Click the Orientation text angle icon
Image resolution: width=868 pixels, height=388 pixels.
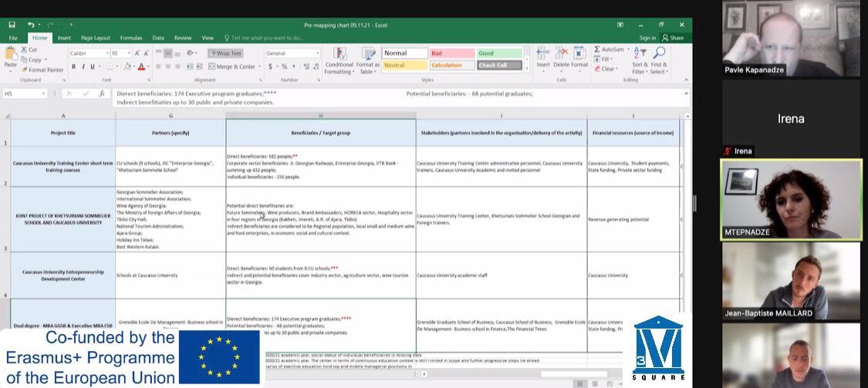click(x=191, y=53)
